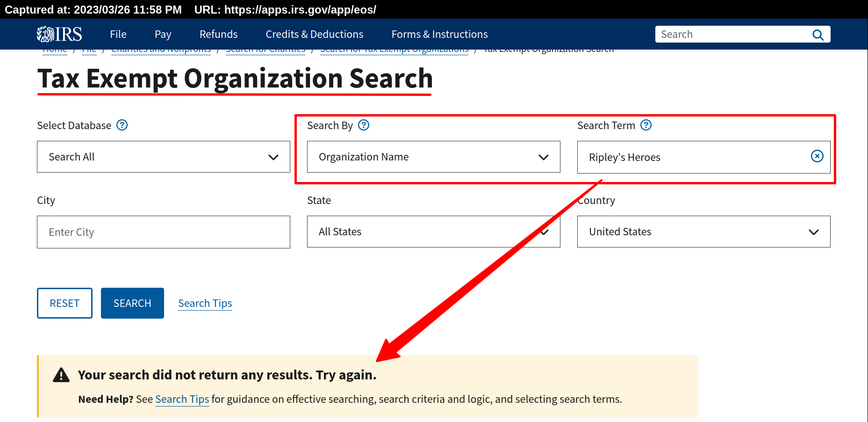Open the Pay menu
Screen dimensions: 868x422
(x=163, y=34)
